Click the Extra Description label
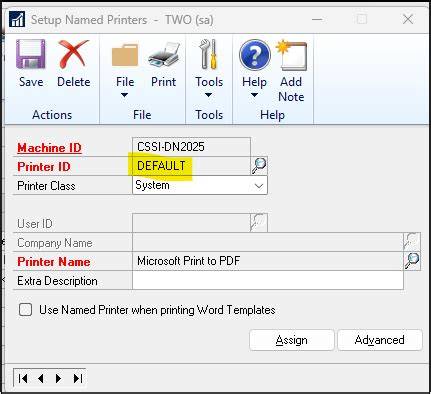Image resolution: width=431 pixels, height=394 pixels. (x=57, y=281)
